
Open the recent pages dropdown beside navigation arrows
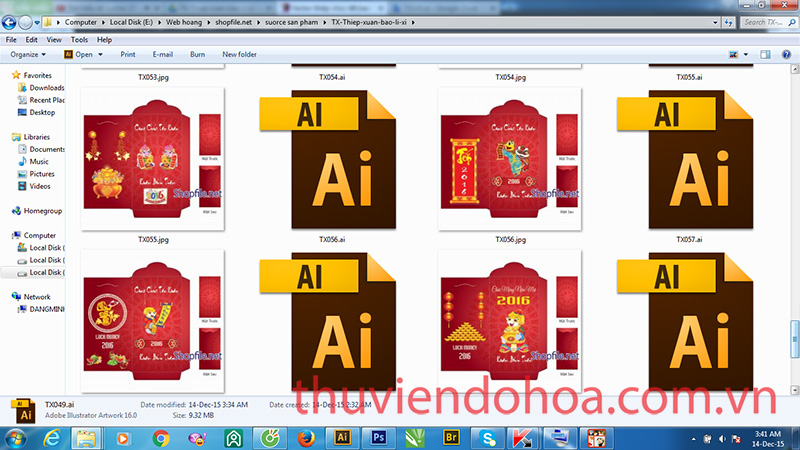click(x=37, y=22)
